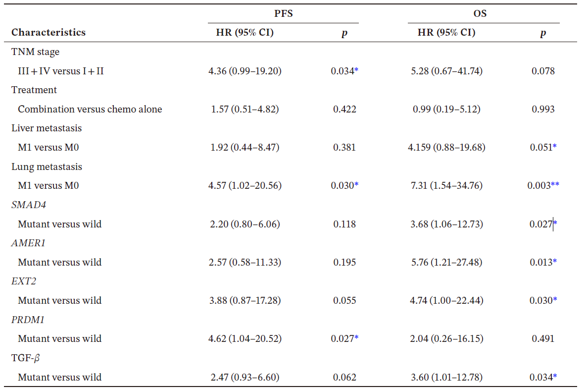Screen dimensions: 588x388
Task: Click the Characteristics column header
Action: [x=49, y=33]
